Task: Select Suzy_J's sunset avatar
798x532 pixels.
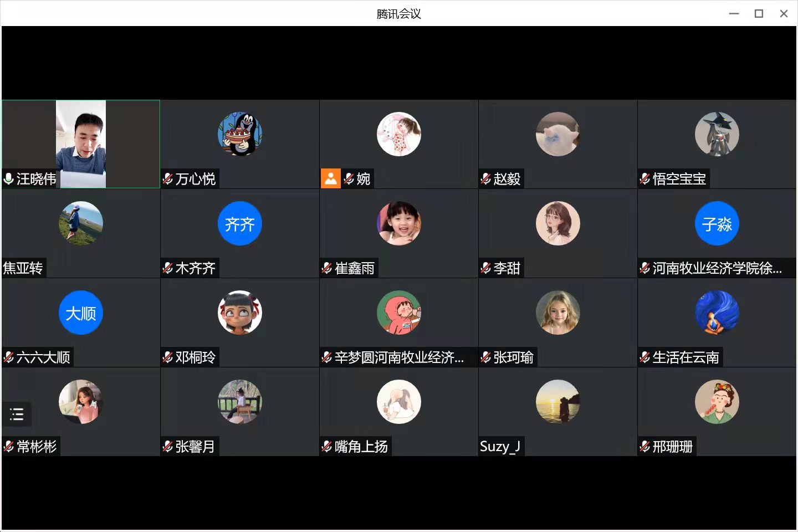Action: pos(558,402)
